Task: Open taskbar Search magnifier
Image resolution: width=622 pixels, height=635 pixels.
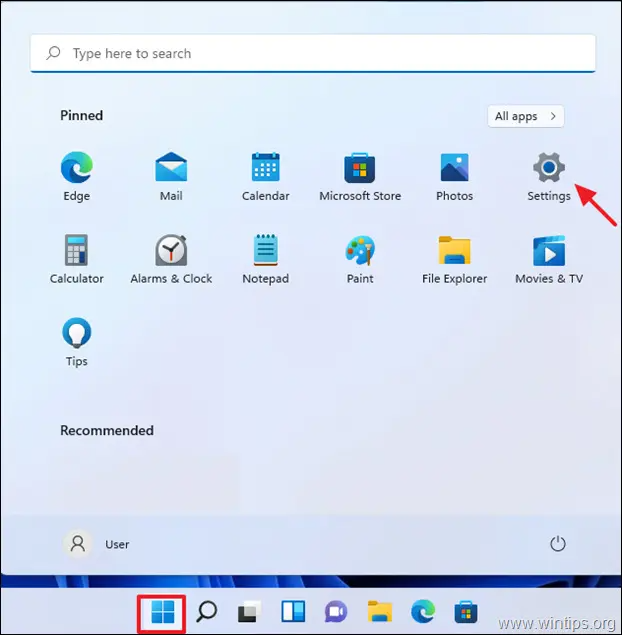Action: 207,612
